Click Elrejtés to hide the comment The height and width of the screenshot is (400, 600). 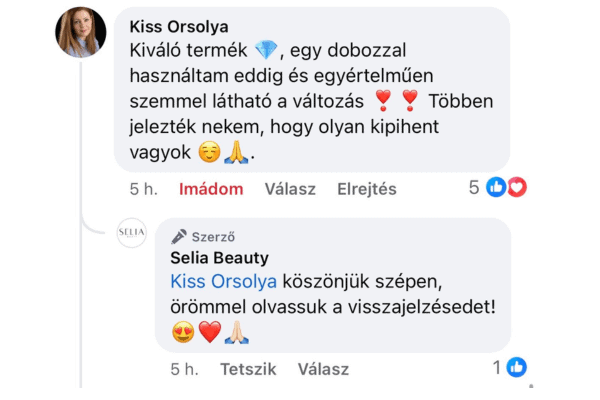[367, 189]
